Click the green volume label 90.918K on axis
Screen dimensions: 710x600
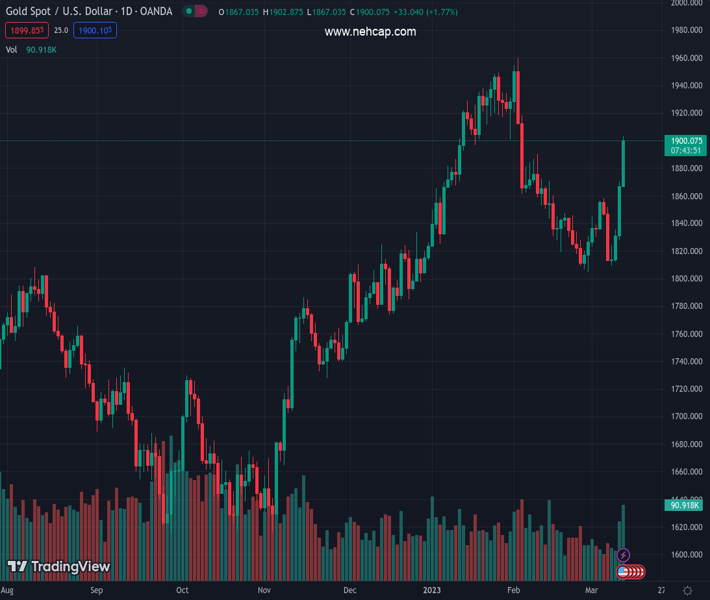(x=686, y=506)
